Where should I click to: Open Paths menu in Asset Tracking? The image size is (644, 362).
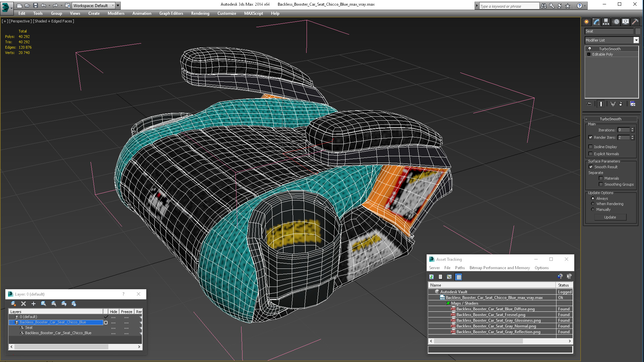460,268
